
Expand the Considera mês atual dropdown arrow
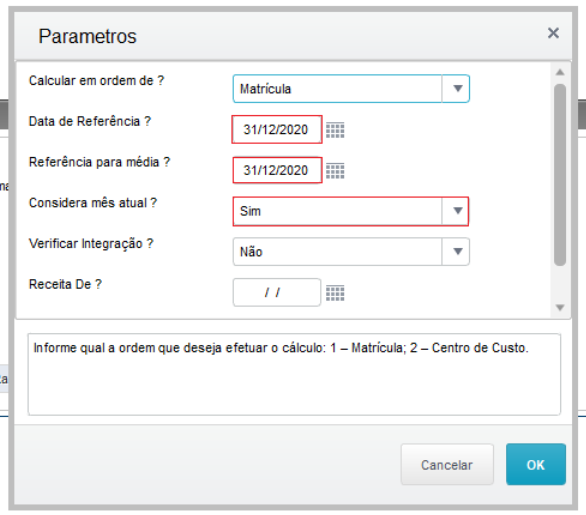point(456,211)
